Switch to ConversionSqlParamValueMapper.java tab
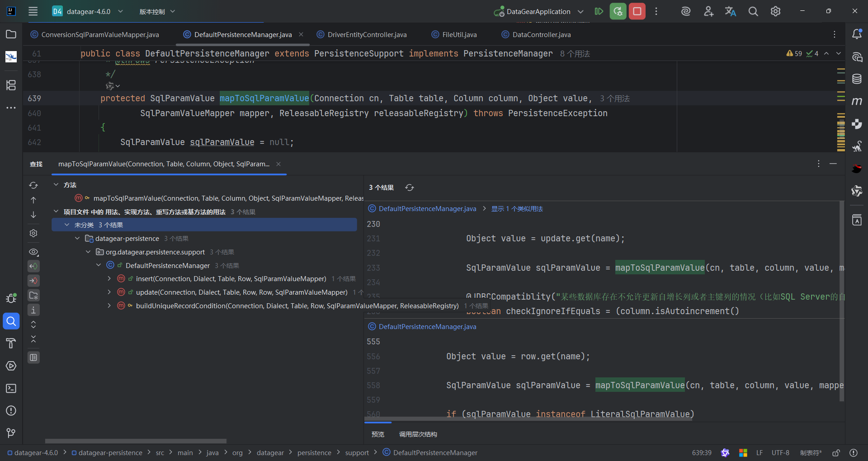Image resolution: width=868 pixels, height=461 pixels. coord(95,34)
